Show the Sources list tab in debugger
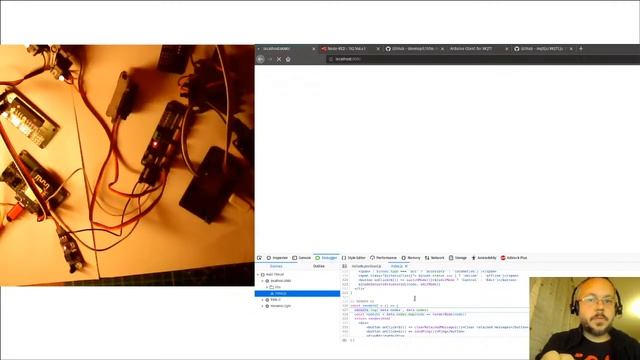The image size is (640, 360). point(276,266)
